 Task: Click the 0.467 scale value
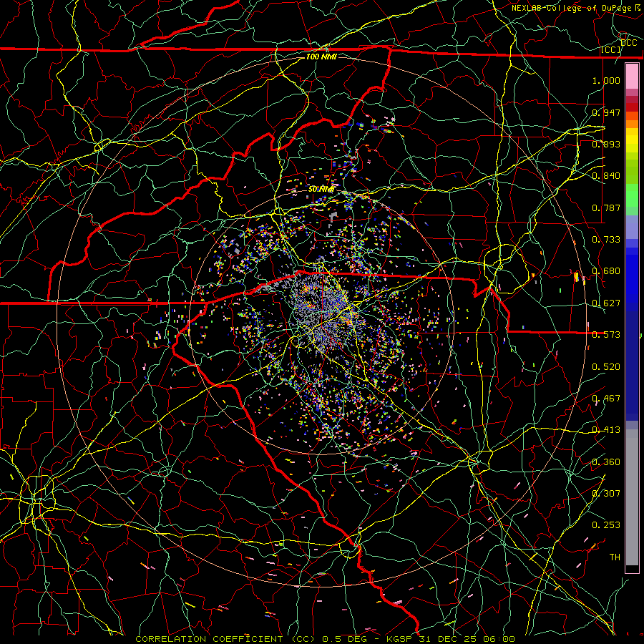606,399
